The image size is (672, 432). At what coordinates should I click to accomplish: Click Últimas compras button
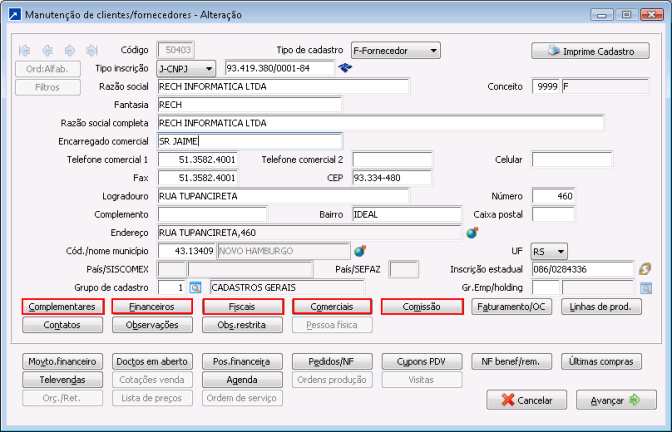[601, 362]
